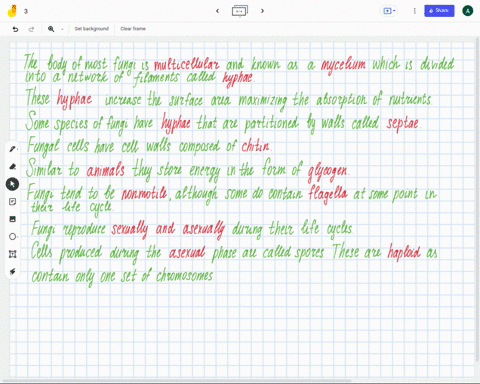Redo the last undone action
Viewport: 480px width, 384px height.
pyautogui.click(x=31, y=29)
